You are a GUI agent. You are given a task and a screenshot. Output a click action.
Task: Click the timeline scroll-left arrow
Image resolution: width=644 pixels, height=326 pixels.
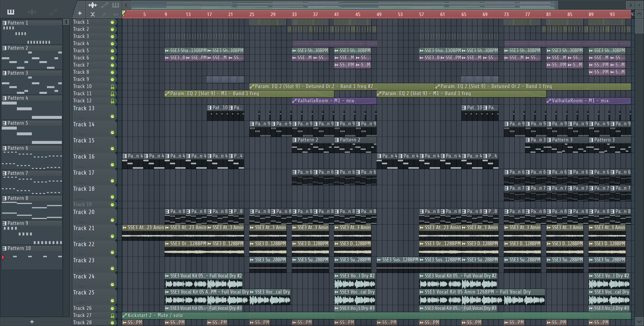pos(126,5)
